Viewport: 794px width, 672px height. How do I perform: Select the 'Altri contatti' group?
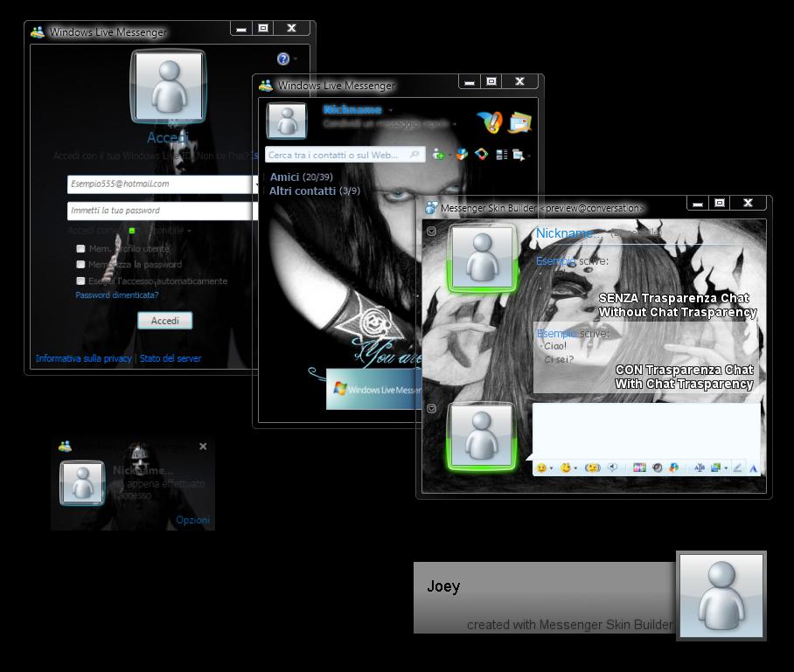[303, 191]
